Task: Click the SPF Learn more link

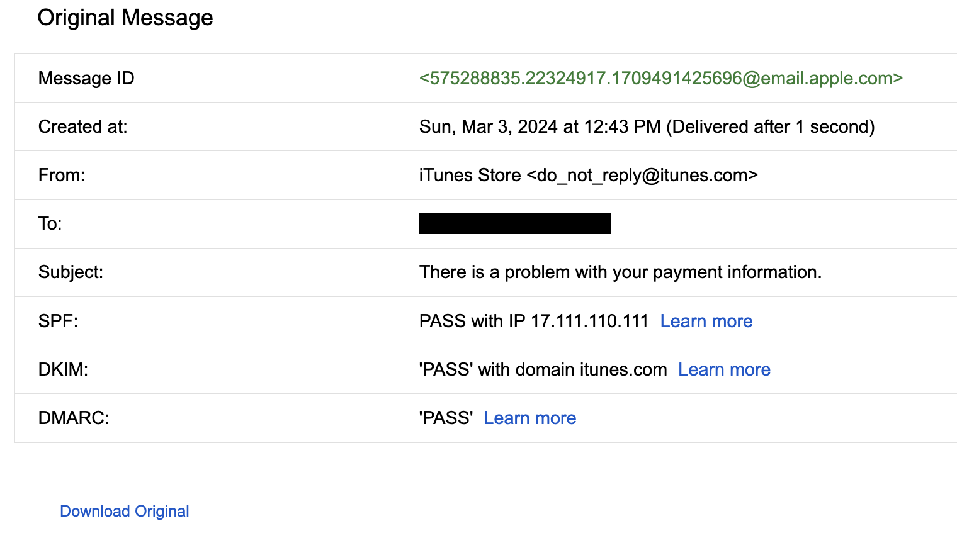Action: (706, 321)
